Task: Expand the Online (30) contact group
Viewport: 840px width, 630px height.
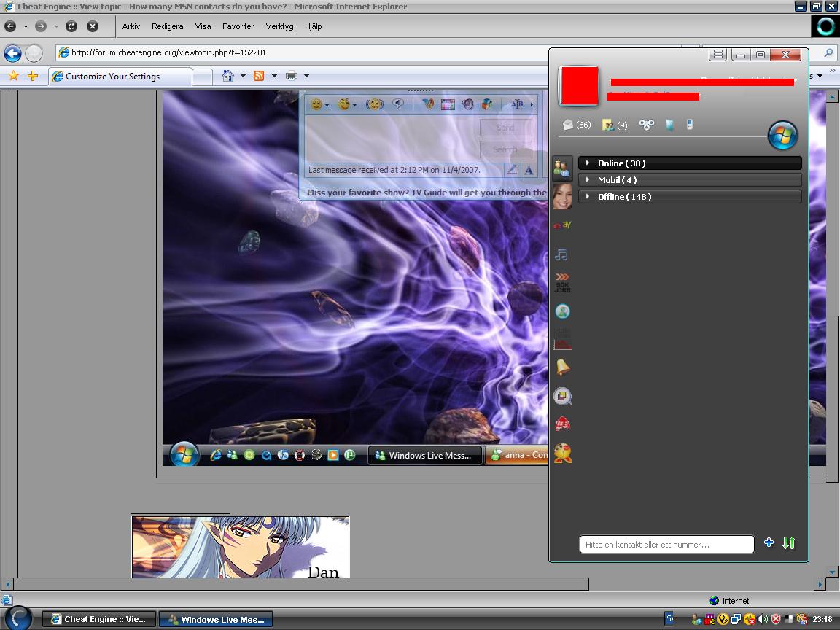Action: 690,163
